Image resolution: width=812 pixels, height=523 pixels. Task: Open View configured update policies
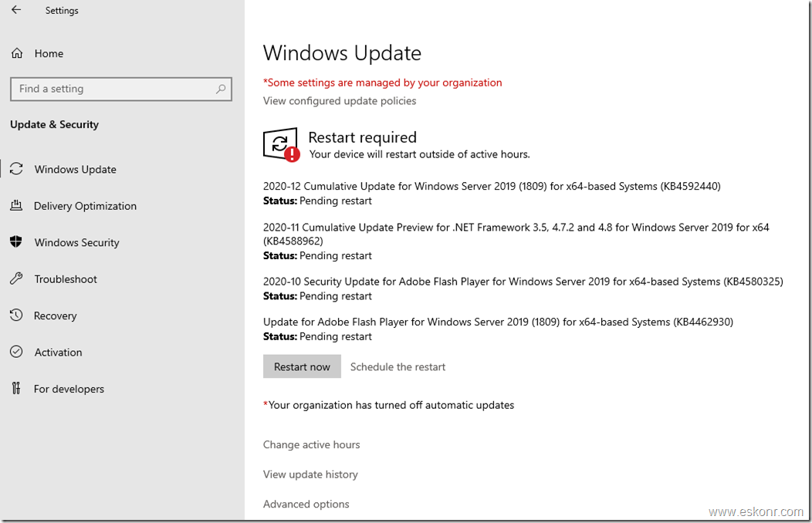tap(339, 100)
